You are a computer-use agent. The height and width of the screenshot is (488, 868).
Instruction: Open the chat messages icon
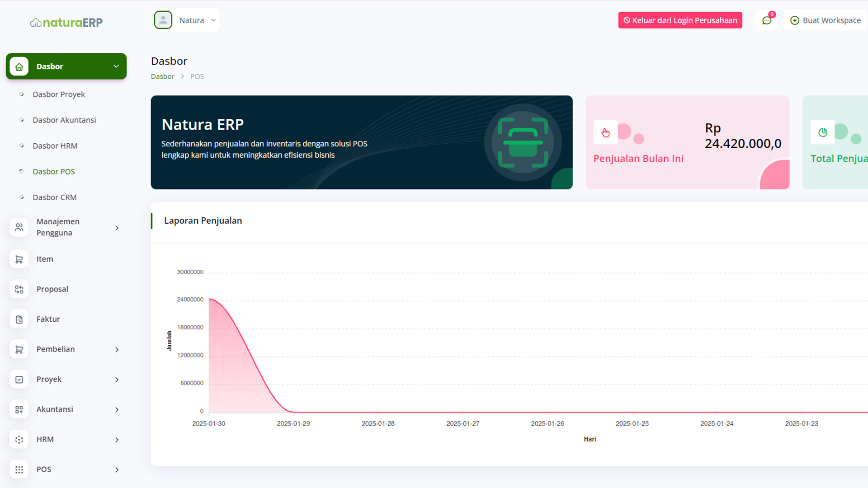[x=767, y=20]
